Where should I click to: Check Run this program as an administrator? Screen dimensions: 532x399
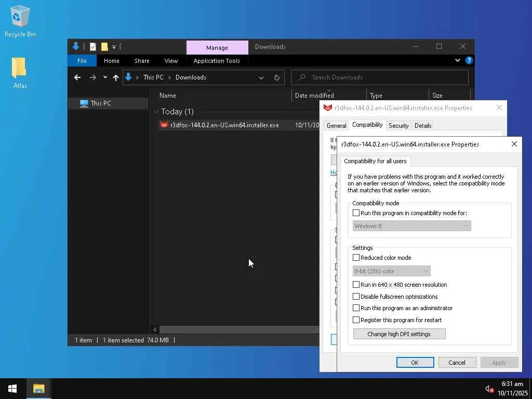[356, 308]
